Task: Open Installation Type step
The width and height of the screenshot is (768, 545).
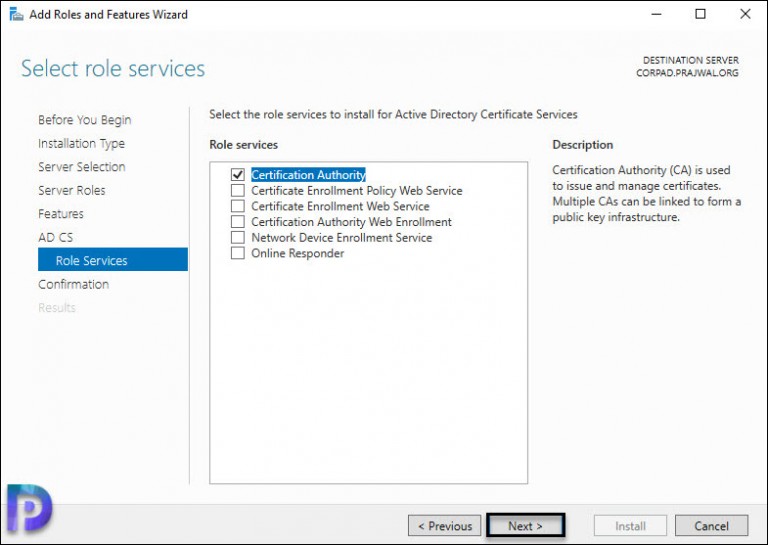Action: (x=81, y=143)
